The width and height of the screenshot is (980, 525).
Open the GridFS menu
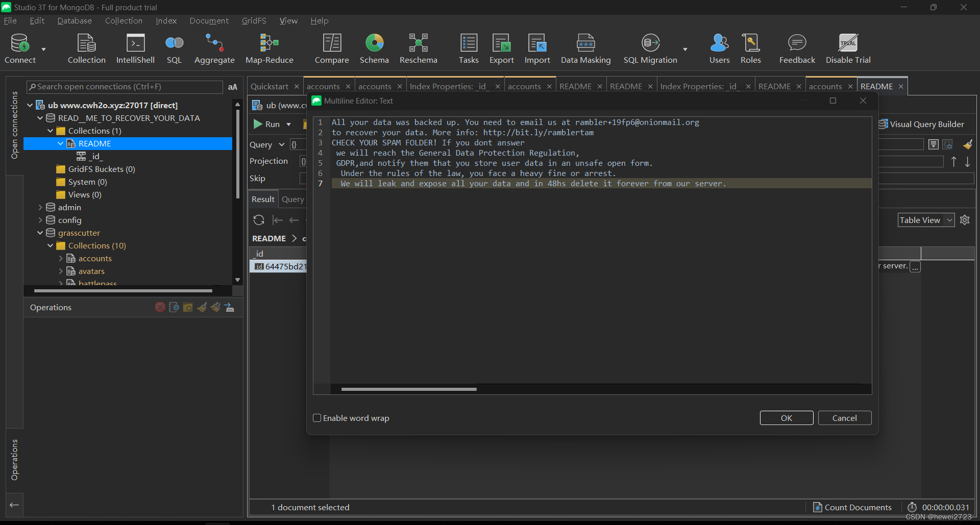tap(254, 20)
